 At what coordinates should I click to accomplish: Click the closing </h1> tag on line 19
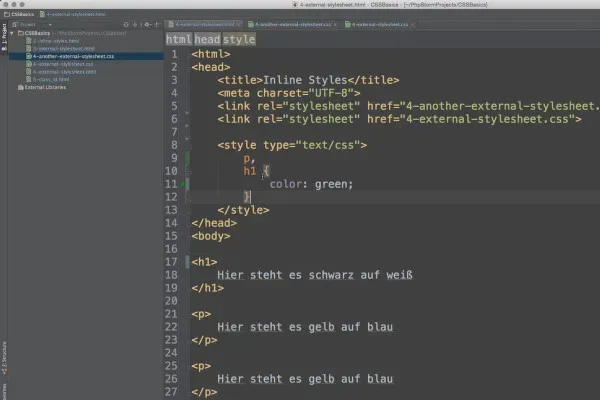(x=207, y=288)
